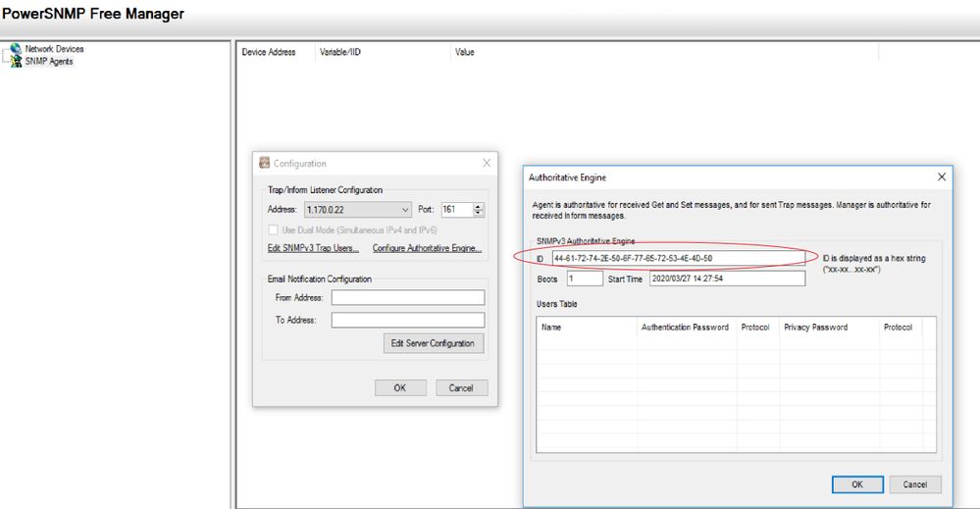Image resolution: width=980 pixels, height=509 pixels.
Task: Open Network Devices tree item
Action: 54,49
